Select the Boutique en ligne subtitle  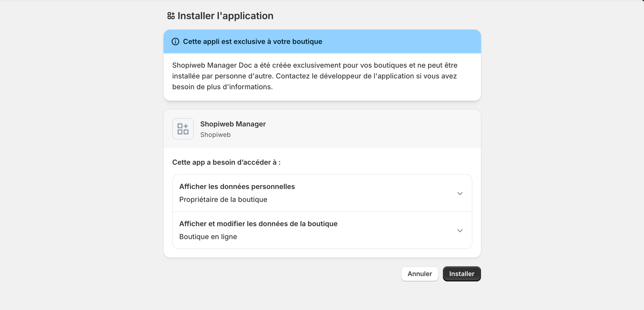208,237
